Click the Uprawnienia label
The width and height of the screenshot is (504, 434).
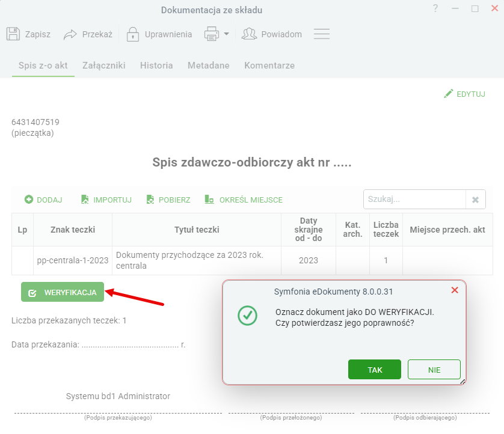click(168, 34)
